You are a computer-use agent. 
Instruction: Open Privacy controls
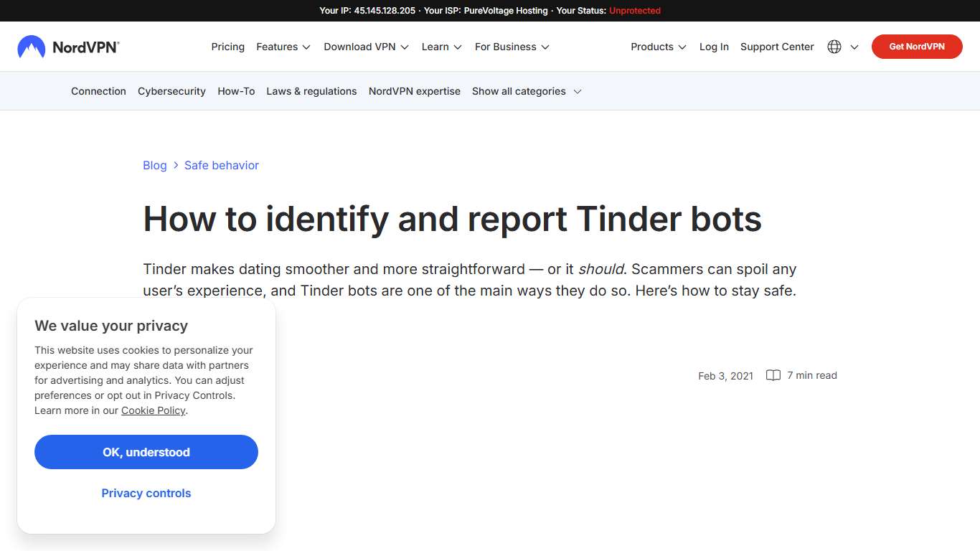click(146, 493)
